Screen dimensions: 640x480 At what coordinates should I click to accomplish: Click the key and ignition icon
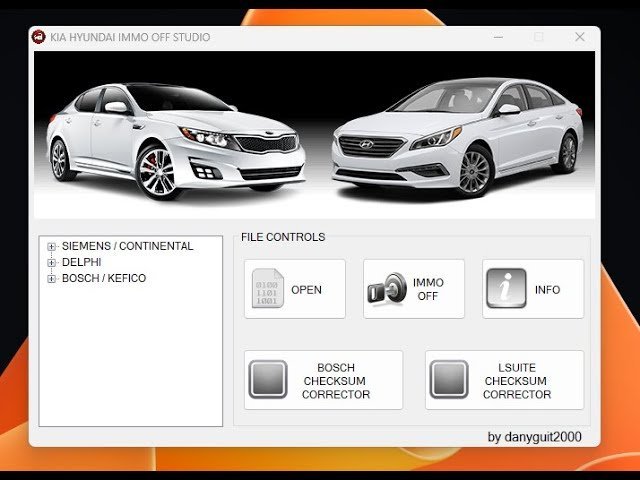click(x=387, y=288)
